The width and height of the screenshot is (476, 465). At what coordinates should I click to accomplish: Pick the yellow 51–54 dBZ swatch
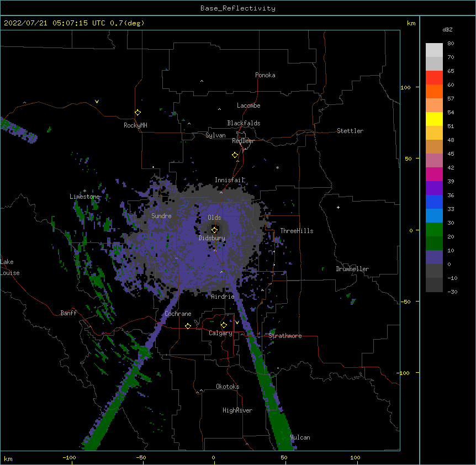pyautogui.click(x=434, y=119)
